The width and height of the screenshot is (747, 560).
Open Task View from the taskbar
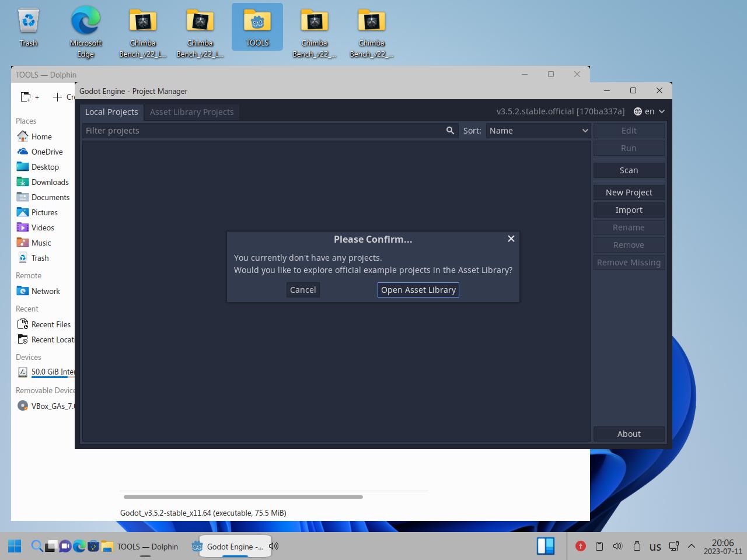pyautogui.click(x=51, y=546)
